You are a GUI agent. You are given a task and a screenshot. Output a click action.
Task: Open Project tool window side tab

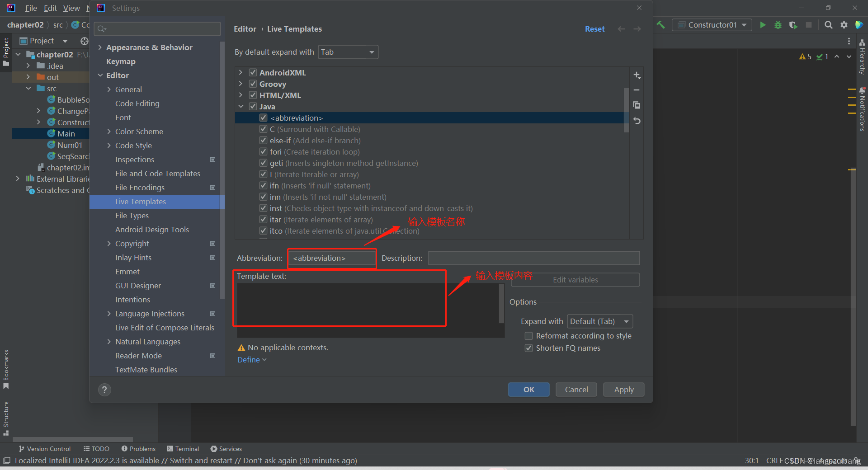[x=6, y=52]
